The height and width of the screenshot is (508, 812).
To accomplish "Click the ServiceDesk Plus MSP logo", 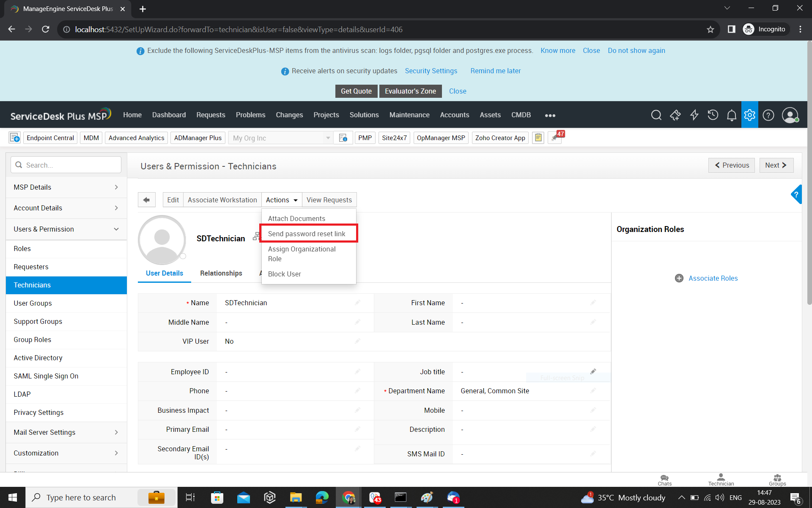I will coord(60,115).
